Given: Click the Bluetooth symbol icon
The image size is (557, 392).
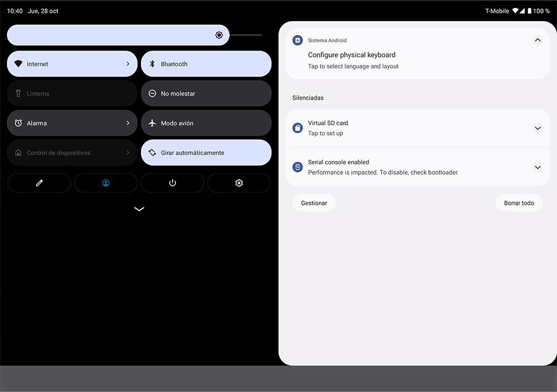Looking at the screenshot, I should pyautogui.click(x=152, y=64).
